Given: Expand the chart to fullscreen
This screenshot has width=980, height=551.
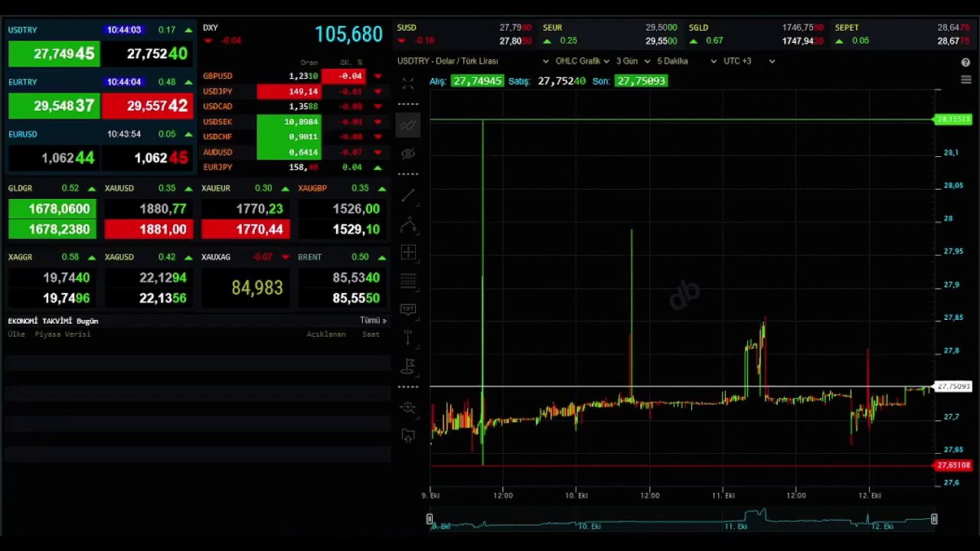Looking at the screenshot, I should point(408,83).
